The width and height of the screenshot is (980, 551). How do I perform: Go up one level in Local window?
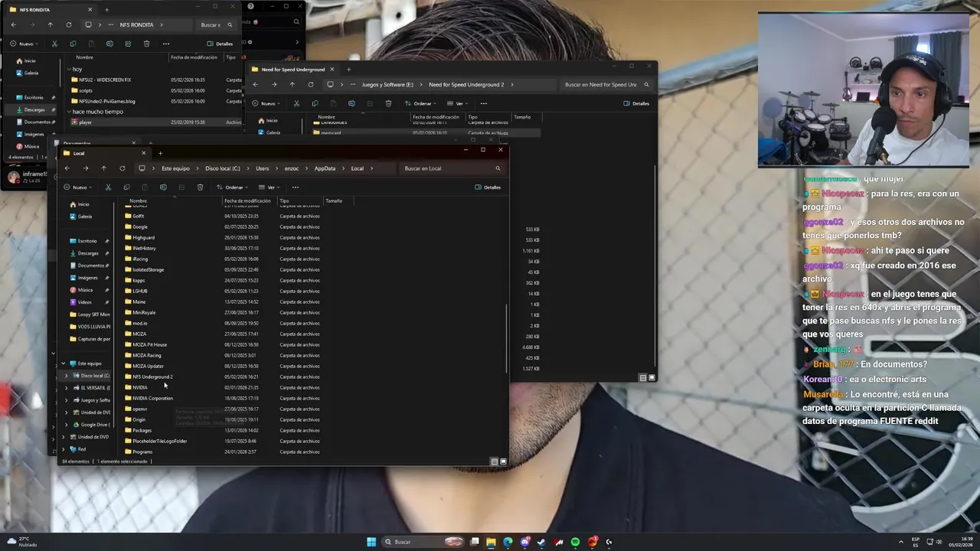104,168
